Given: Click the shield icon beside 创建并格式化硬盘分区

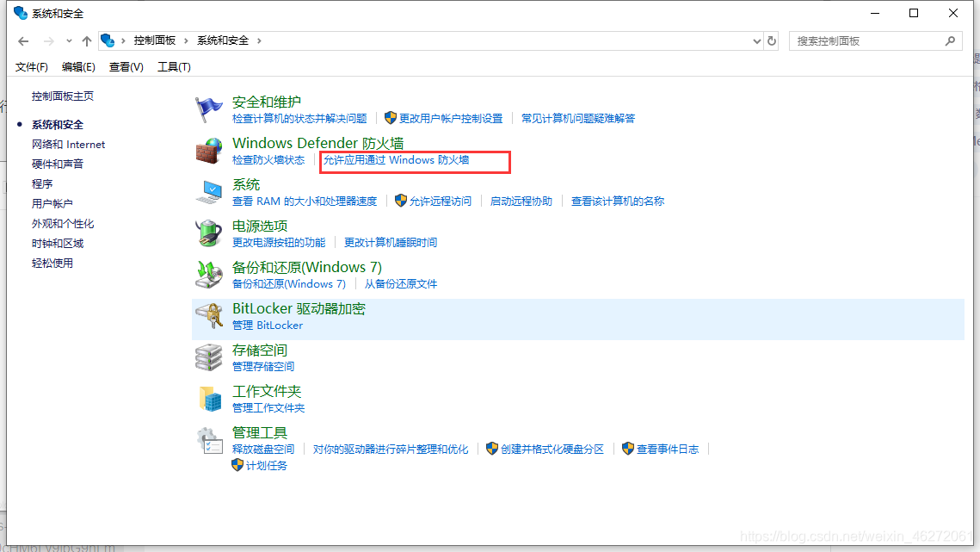Looking at the screenshot, I should [492, 448].
